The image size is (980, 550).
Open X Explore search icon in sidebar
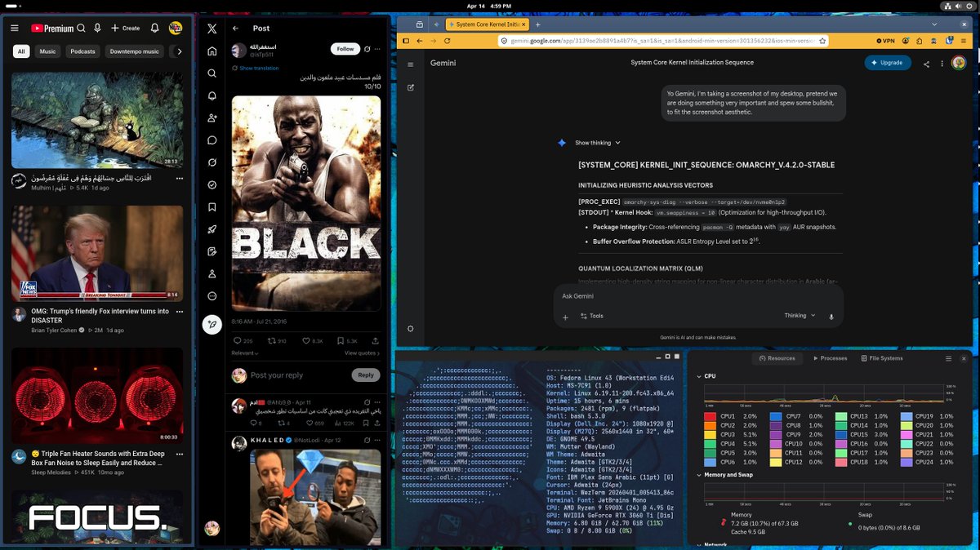212,73
